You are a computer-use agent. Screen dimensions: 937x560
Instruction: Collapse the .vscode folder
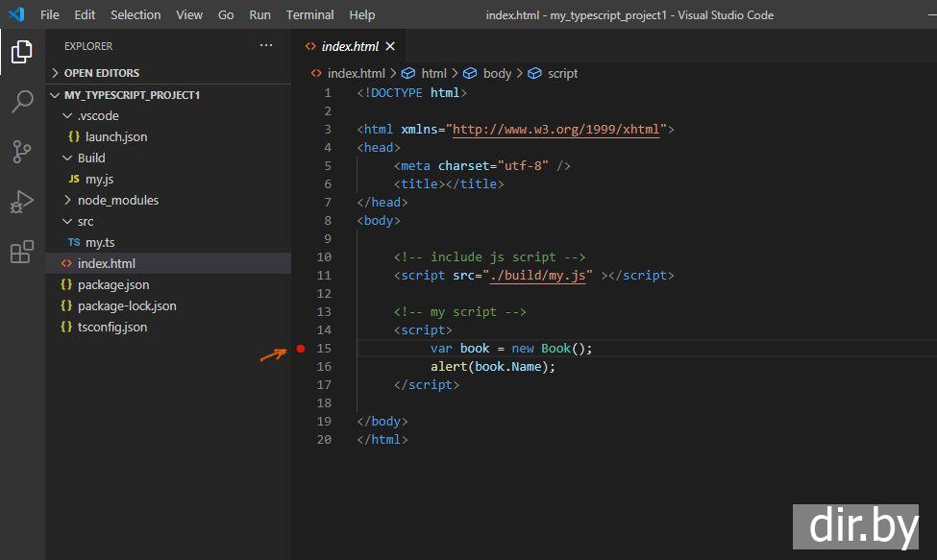pos(97,115)
